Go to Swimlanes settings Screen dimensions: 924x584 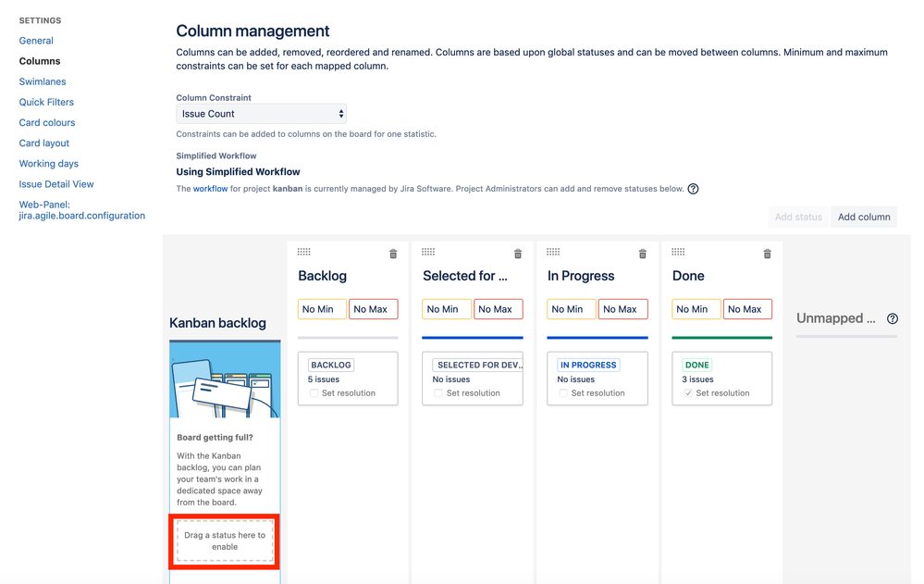click(x=43, y=81)
